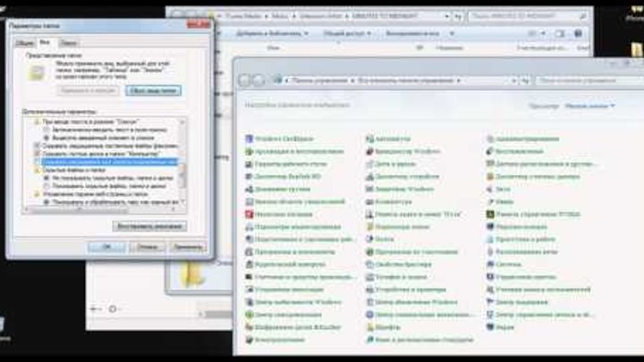Click the Звук sound icon
Screen dimensions: 644x362
[489, 189]
